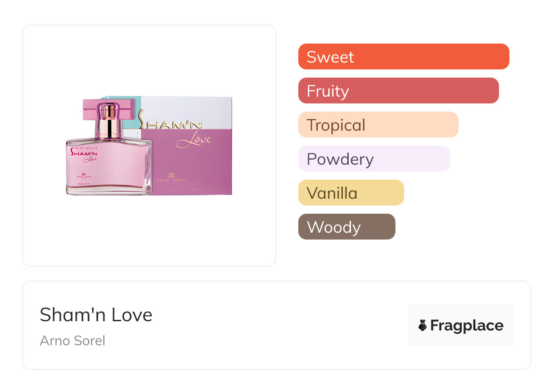Image resolution: width=553 pixels, height=392 pixels.
Task: Click the purple lower box panel
Action: pyautogui.click(x=191, y=161)
